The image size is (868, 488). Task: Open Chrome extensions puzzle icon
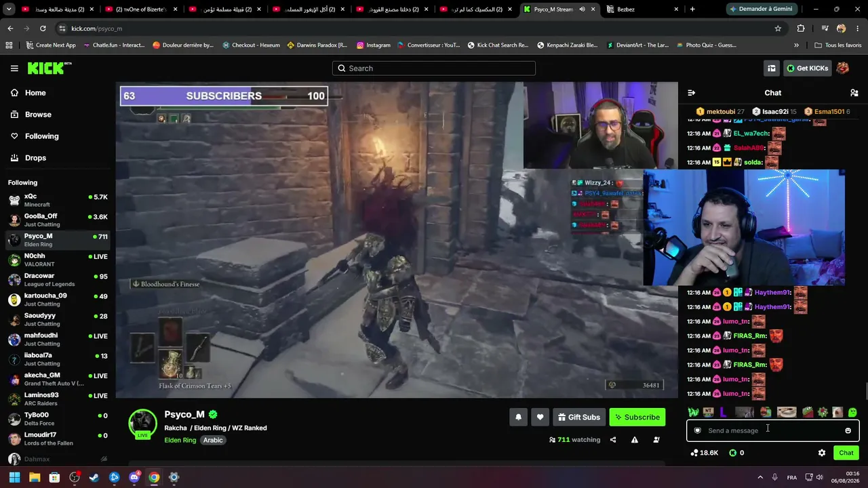tap(801, 28)
